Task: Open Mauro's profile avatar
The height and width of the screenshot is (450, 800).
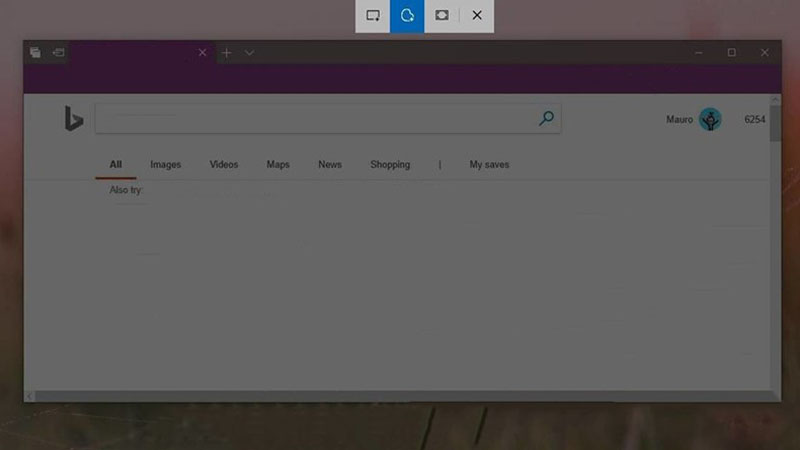Action: (710, 120)
